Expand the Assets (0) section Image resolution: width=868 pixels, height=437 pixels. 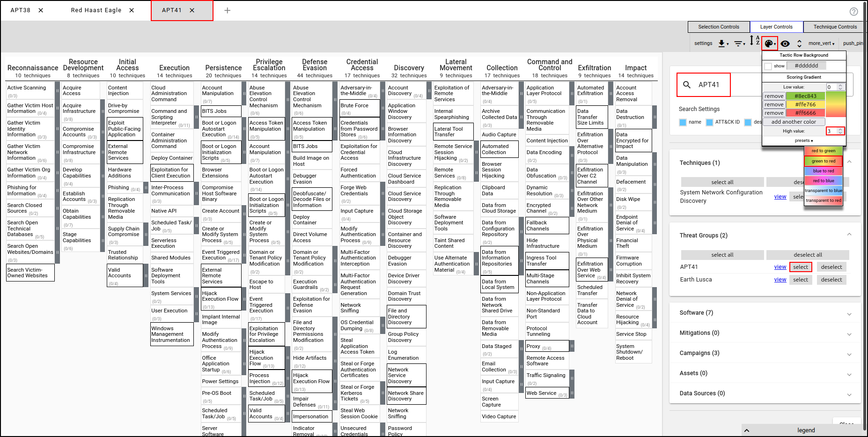pos(849,375)
